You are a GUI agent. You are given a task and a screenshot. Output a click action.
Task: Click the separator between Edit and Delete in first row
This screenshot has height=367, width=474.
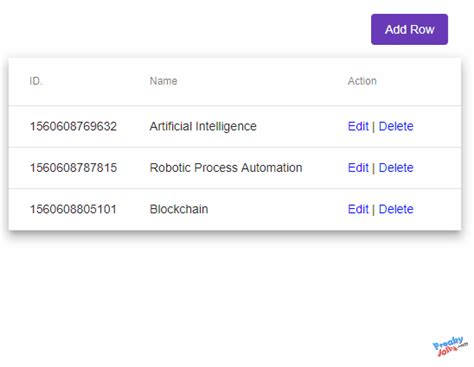point(373,127)
